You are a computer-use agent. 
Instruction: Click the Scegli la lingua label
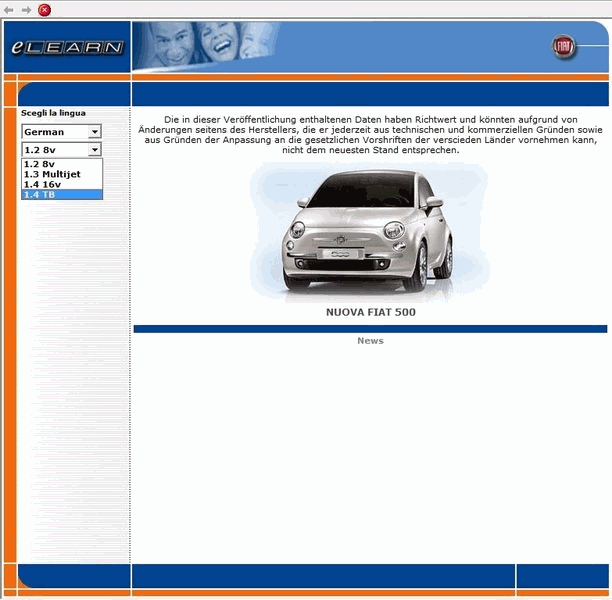[x=53, y=113]
